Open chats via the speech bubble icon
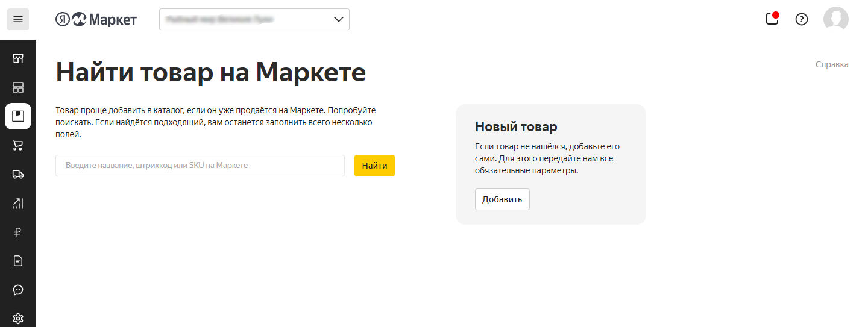This screenshot has height=327, width=868. coord(18,290)
